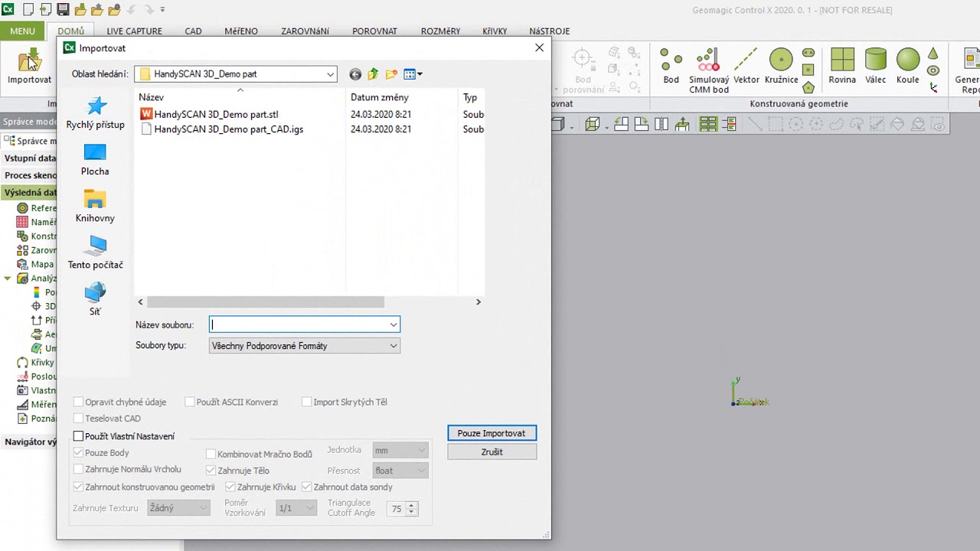
Task: Switch to the ZAROVNÁNÍ ribbon tab
Action: coord(305,31)
